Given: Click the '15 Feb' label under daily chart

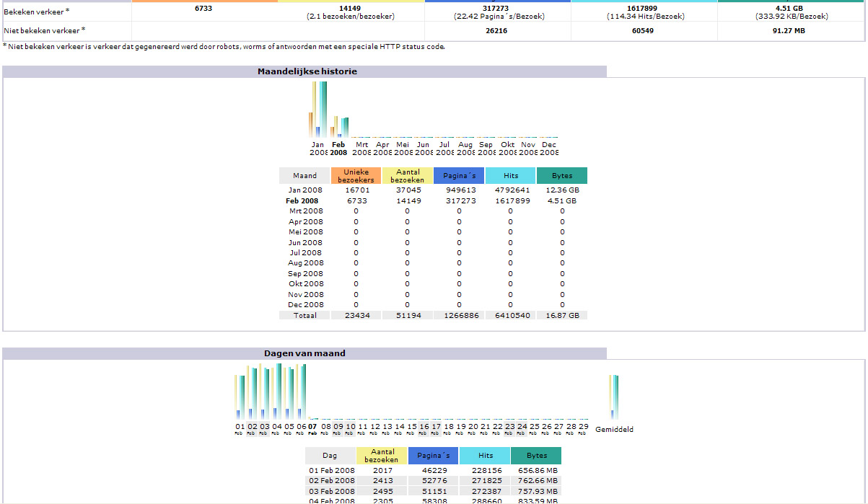Looking at the screenshot, I should (411, 429).
